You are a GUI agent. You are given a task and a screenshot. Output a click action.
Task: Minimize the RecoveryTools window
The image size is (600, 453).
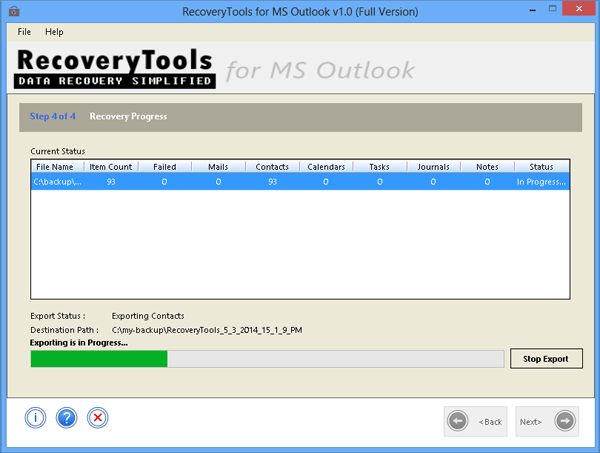pyautogui.click(x=532, y=9)
